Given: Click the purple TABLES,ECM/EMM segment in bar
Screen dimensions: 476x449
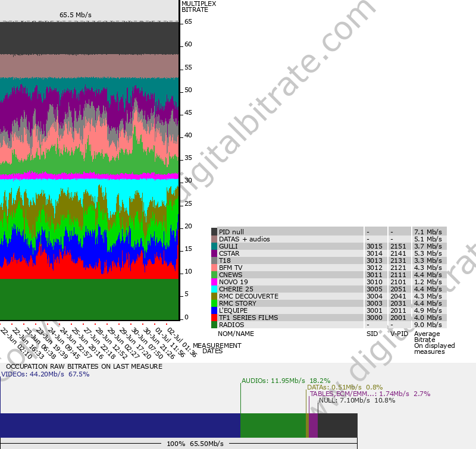Looking at the screenshot, I should [x=314, y=425].
